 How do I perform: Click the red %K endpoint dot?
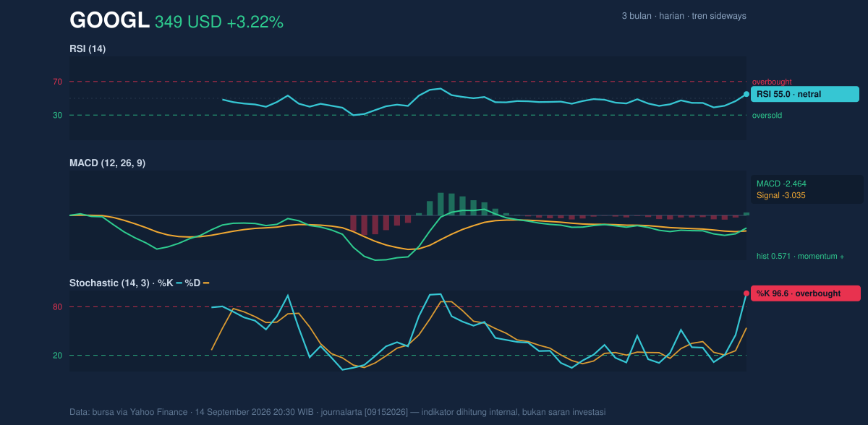(746, 293)
